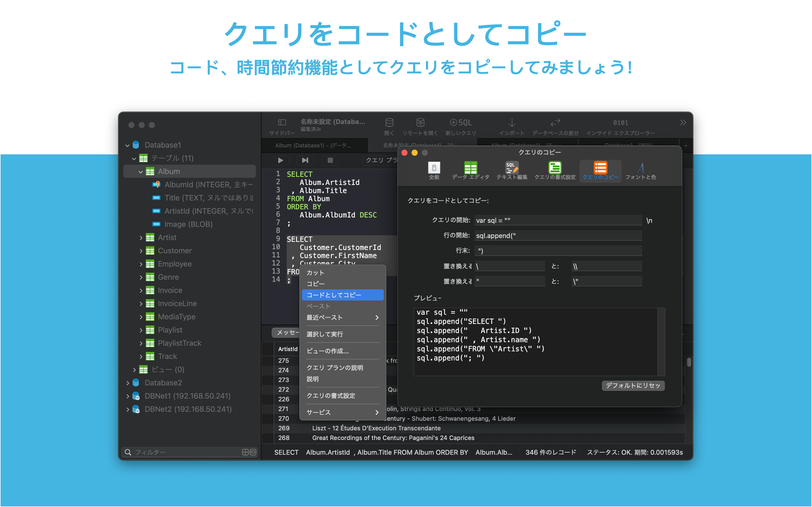The image size is (812, 507).
Task: Click the Import arrow icon
Action: 512,123
